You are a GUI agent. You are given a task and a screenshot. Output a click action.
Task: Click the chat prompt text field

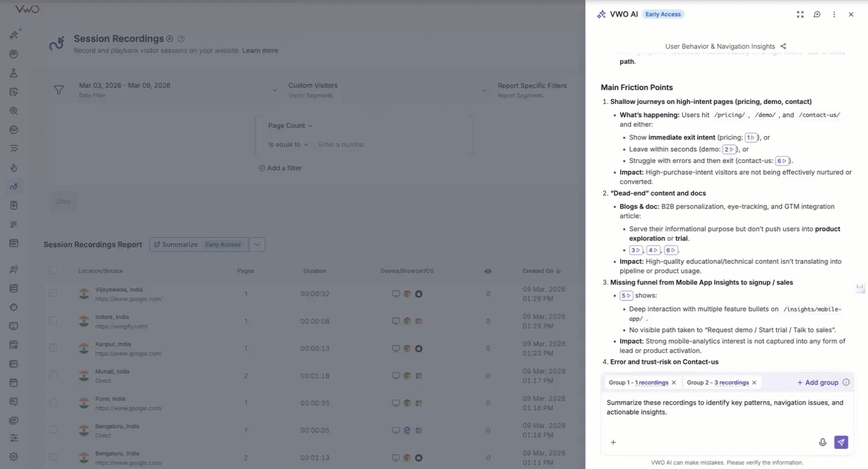[726, 408]
